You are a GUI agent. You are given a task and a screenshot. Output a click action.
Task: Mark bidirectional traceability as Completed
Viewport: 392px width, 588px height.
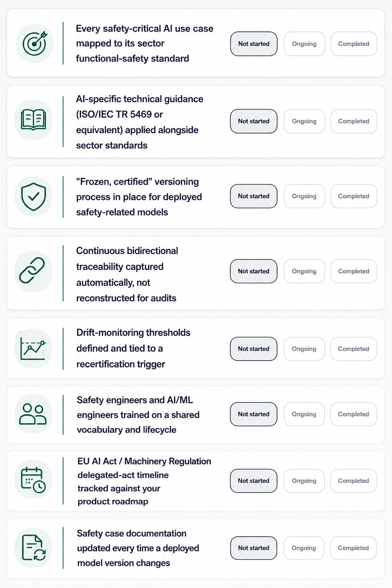pyautogui.click(x=354, y=271)
